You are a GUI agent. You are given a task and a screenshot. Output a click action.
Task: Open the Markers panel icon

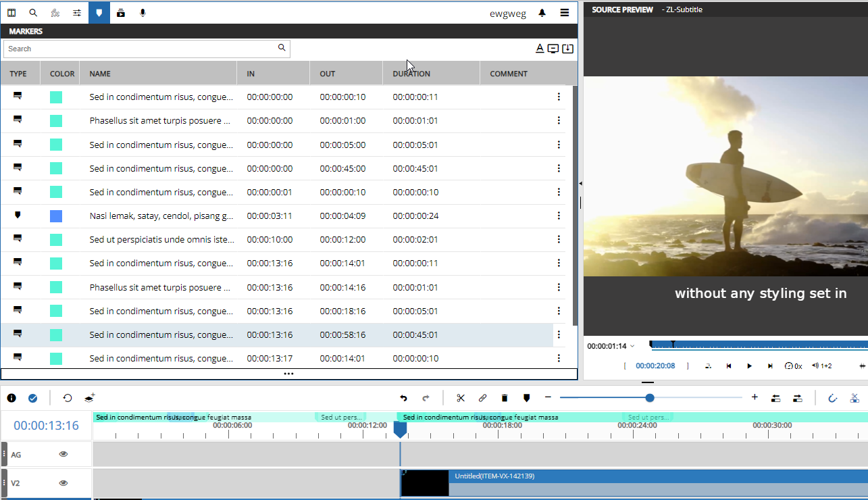[x=99, y=12]
